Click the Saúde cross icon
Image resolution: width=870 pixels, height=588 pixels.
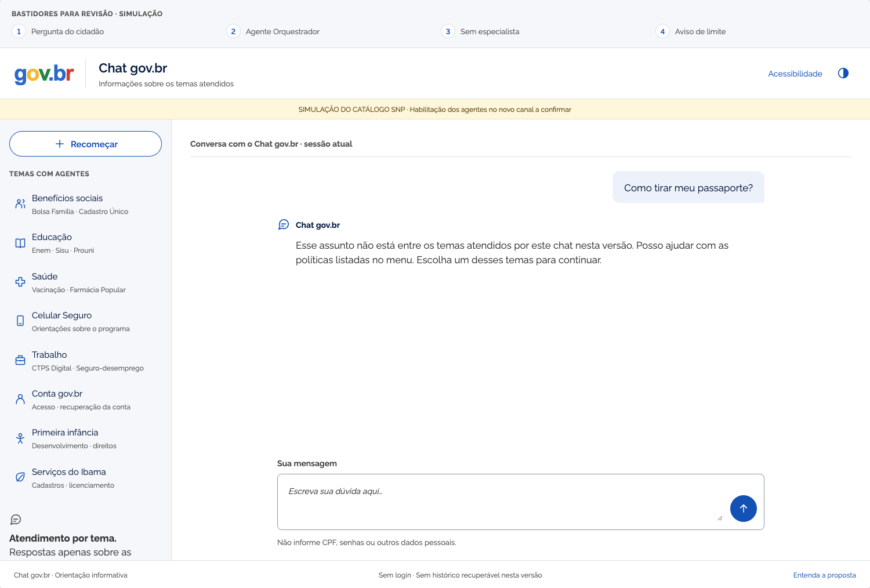20,282
